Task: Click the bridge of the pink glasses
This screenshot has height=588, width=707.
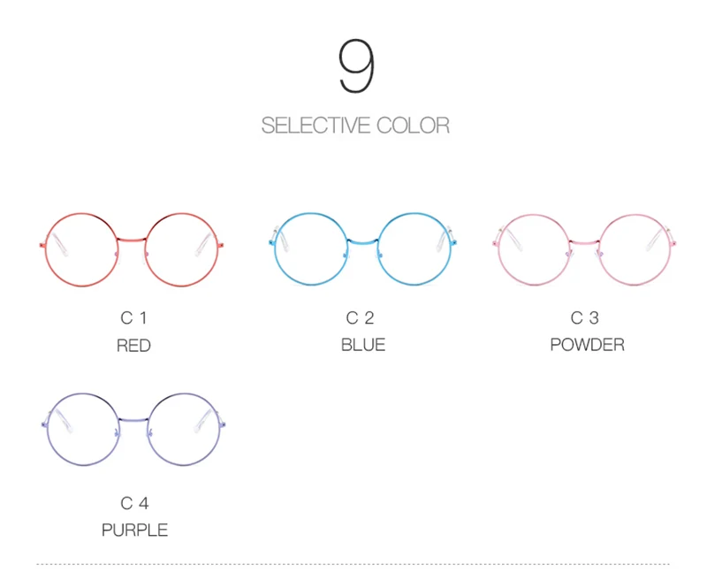Action: coord(584,242)
